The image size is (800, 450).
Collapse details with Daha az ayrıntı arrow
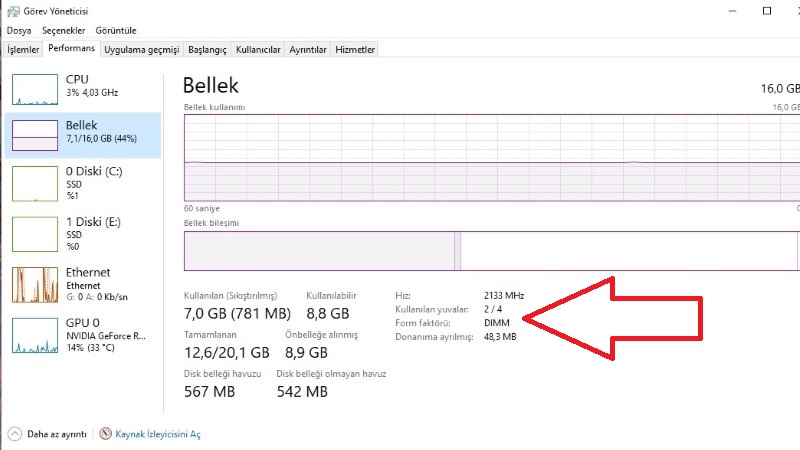coord(15,434)
